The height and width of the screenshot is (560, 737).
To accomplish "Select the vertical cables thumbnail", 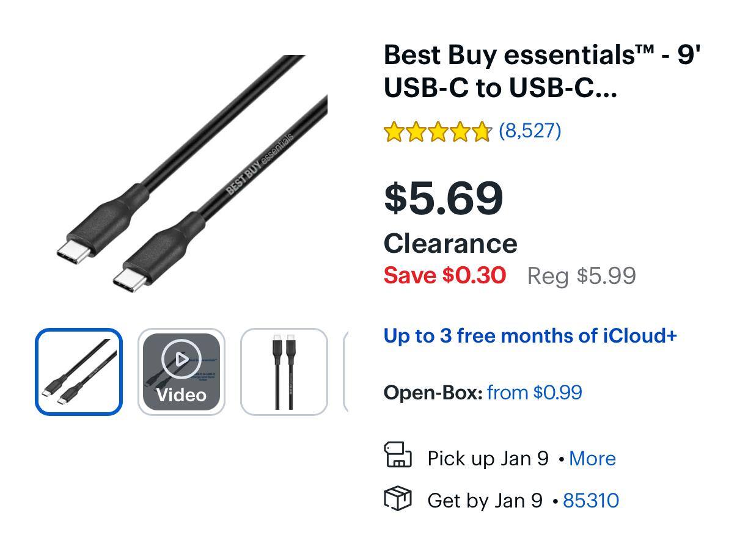I will coord(284,372).
